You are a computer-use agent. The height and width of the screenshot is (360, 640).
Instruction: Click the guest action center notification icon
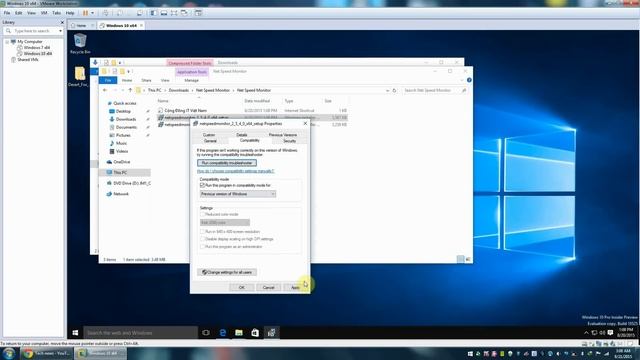tap(610, 333)
